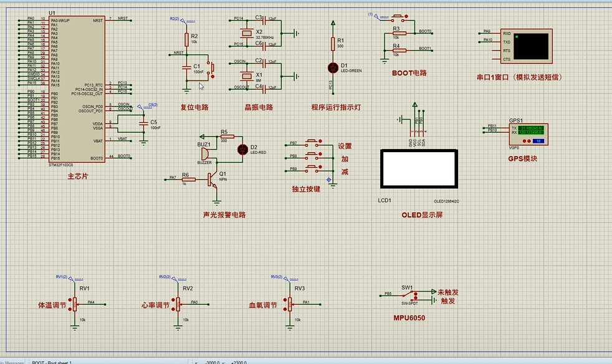Click the 串口1窗口（模拟发送短信）label
Viewport: 612px width, 364px height.
(520, 77)
